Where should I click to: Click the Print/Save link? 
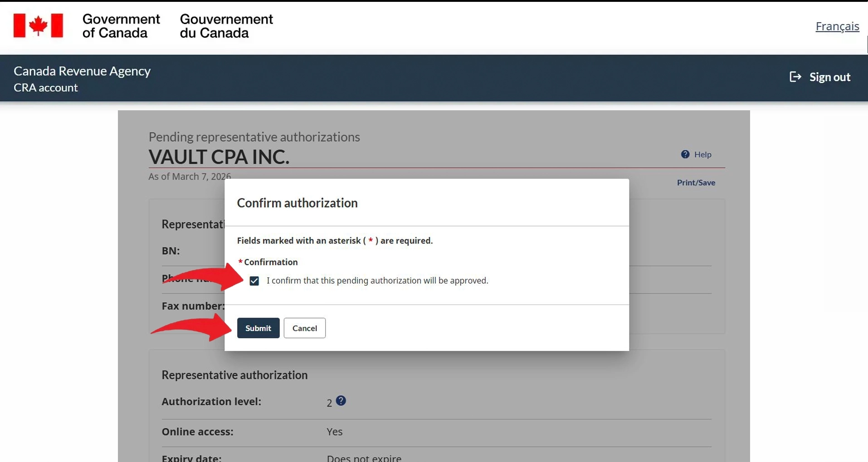coord(696,182)
